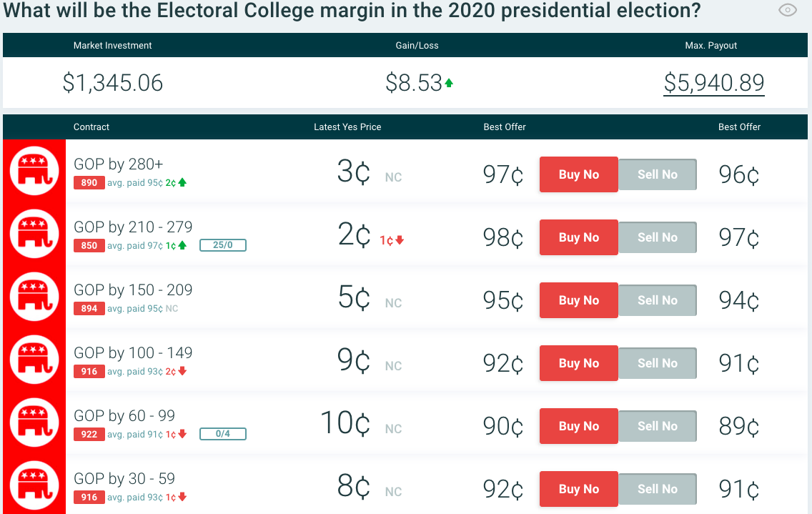This screenshot has height=514, width=812.
Task: Open the GOP by 100 - 149 contract
Action: [x=133, y=353]
